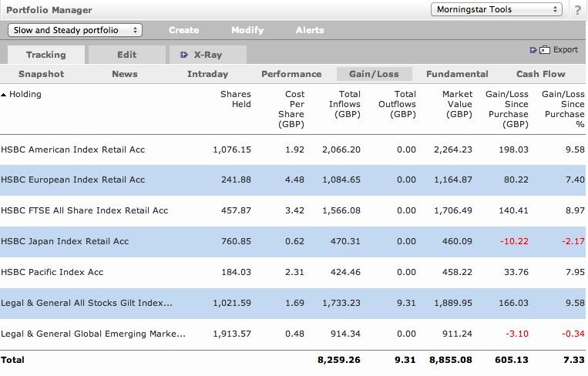The height and width of the screenshot is (376, 588).
Task: Open Legal & General All Stocks Gilt holding
Action: (86, 303)
